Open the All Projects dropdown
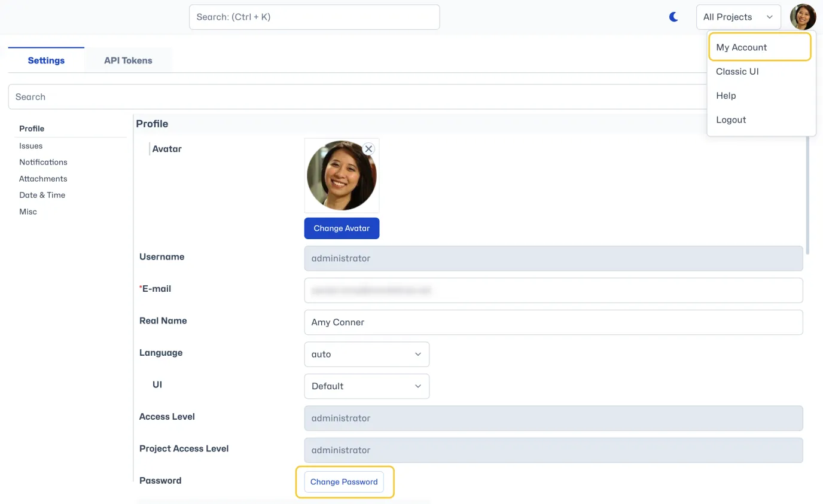The height and width of the screenshot is (504, 823). point(739,17)
